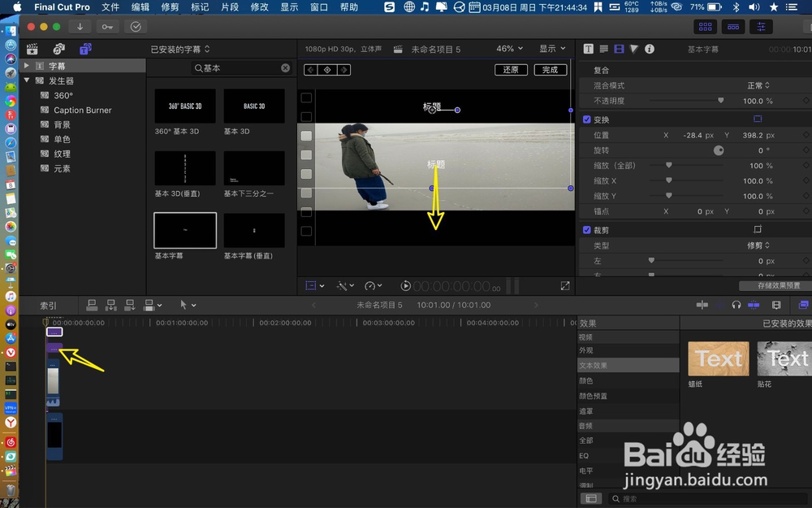The image size is (812, 508).
Task: Click the background tasks checkmark icon
Action: [x=136, y=27]
